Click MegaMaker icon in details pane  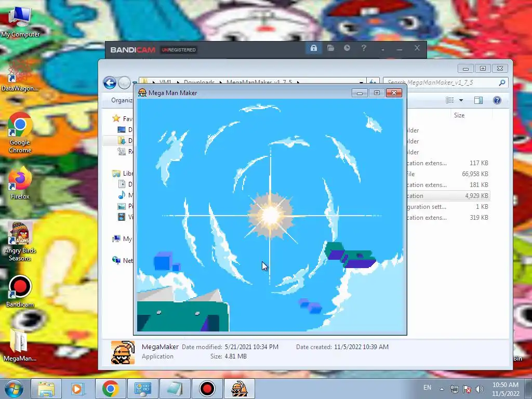tap(123, 352)
